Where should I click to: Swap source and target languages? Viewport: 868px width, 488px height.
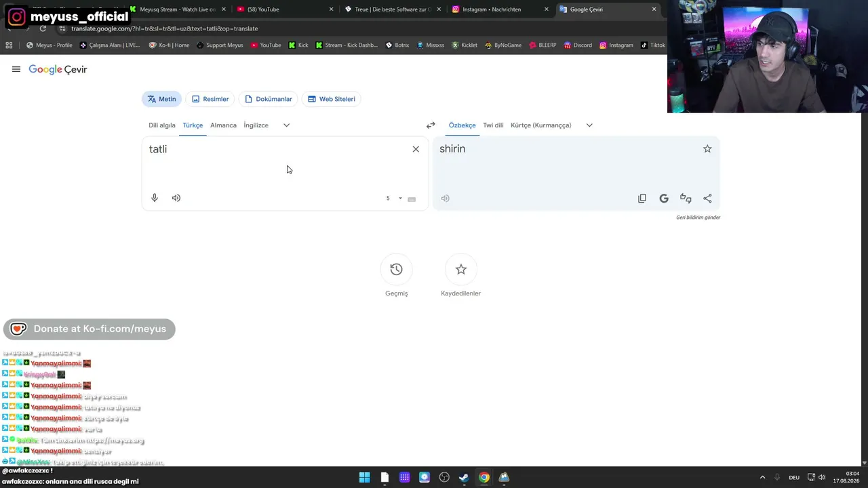click(x=431, y=125)
